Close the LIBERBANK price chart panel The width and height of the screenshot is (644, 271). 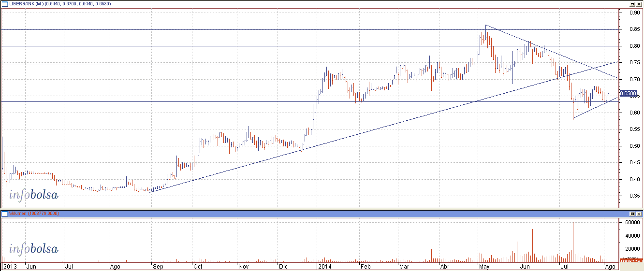(x=639, y=3)
